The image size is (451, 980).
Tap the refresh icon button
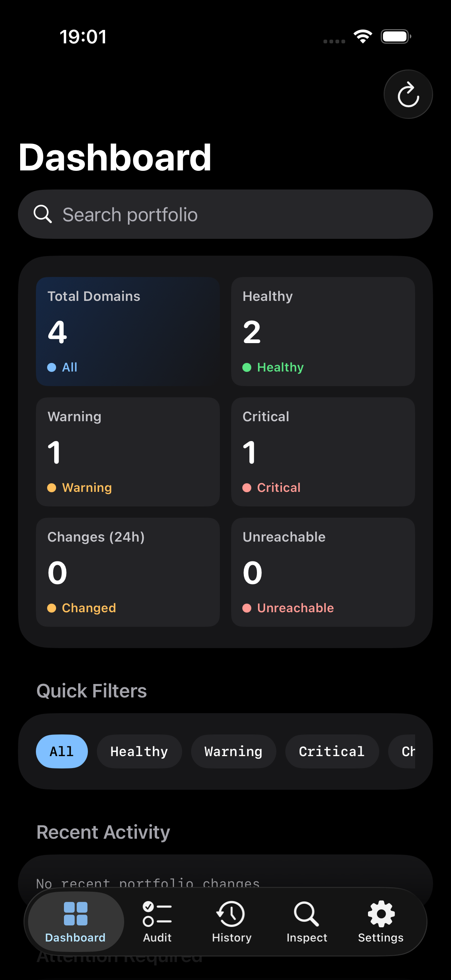point(408,94)
